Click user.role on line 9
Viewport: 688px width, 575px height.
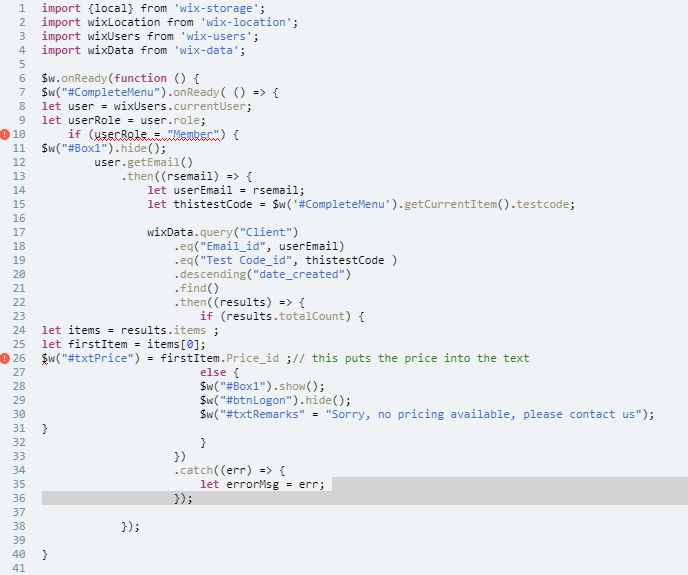coord(169,121)
